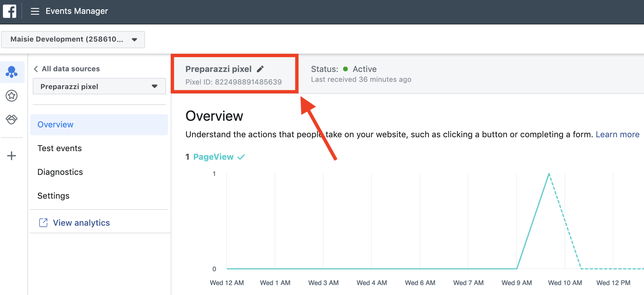Expand the Preparazzi pixel selector dropdown
The width and height of the screenshot is (644, 295).
(99, 86)
